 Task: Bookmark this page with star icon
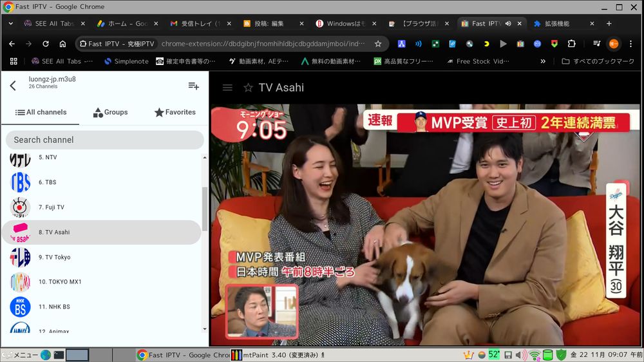tap(378, 44)
